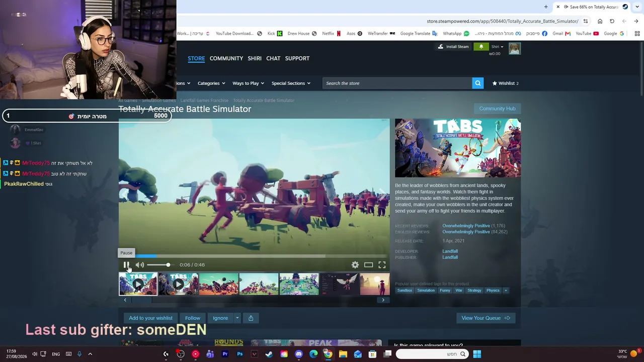The width and height of the screenshot is (644, 362).
Task: Open the Landfall developer link
Action: 450,251
